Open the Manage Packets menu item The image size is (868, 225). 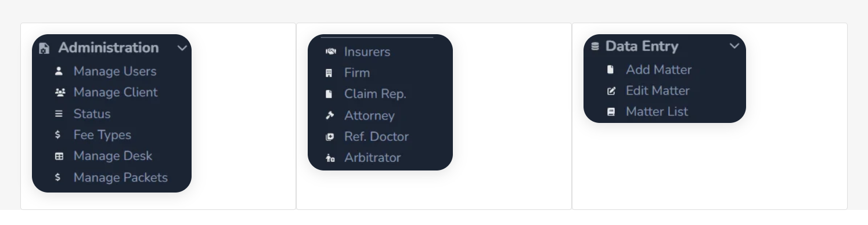coord(120,177)
